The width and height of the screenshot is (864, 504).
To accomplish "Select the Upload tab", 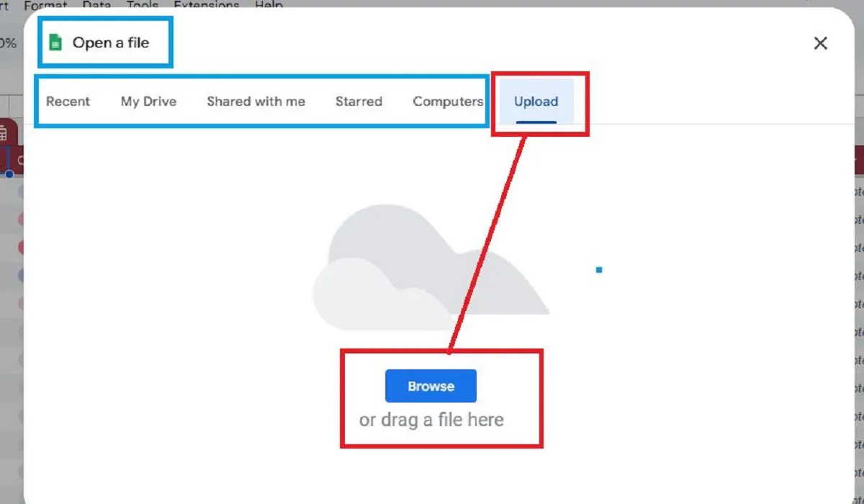I will click(536, 102).
